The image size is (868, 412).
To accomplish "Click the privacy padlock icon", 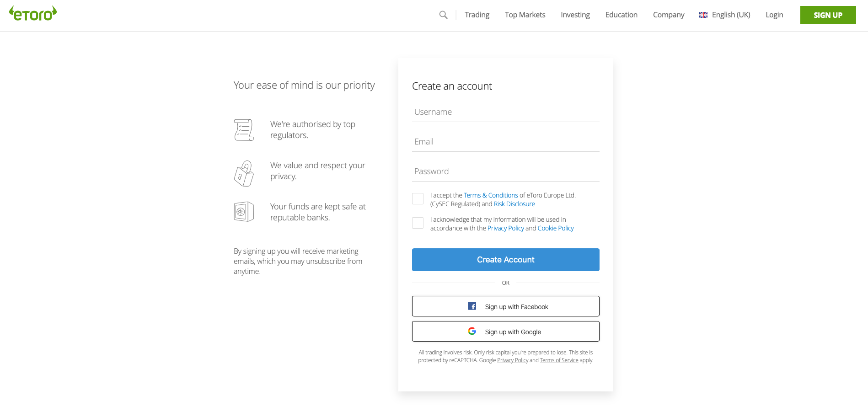I will [x=244, y=173].
